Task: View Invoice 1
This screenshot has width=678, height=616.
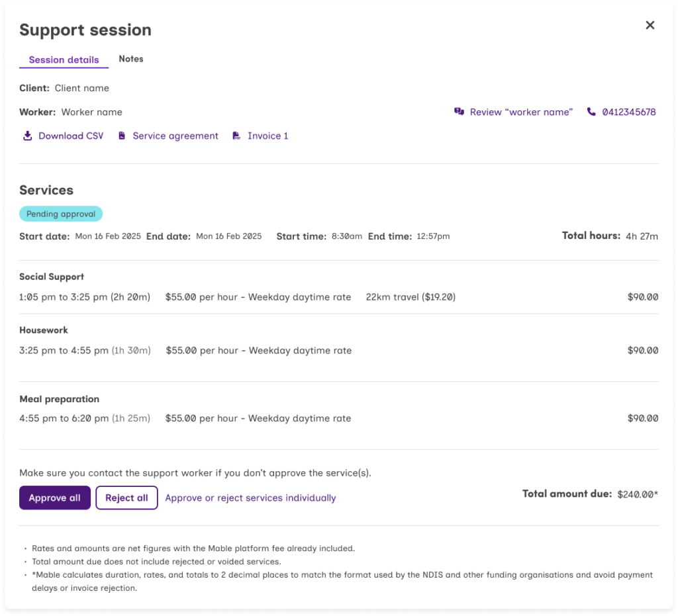Action: click(267, 136)
